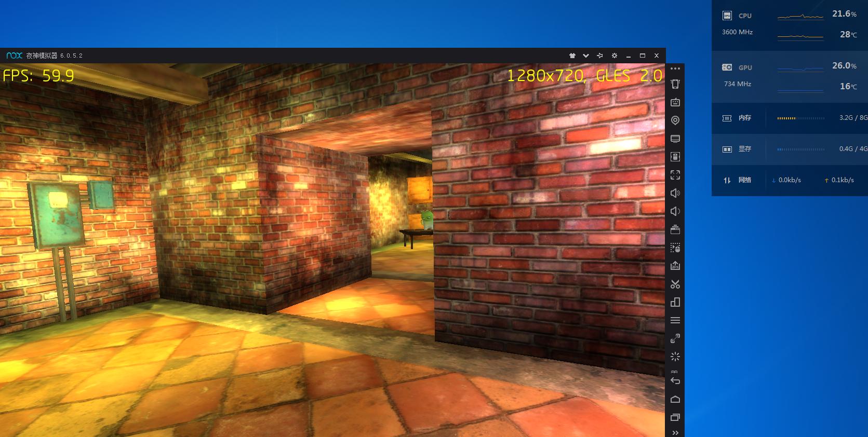Viewport: 868px width, 437px height.
Task: Tap the Android recent apps button
Action: pos(675,417)
